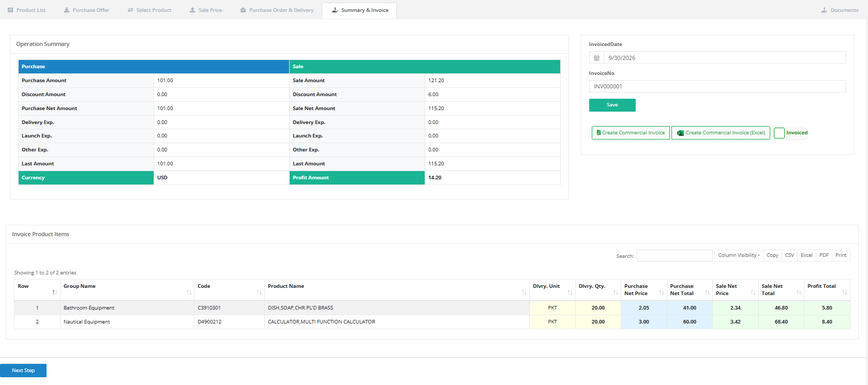Select the Summary & Invoice tab
The height and width of the screenshot is (385, 868).
click(x=360, y=10)
